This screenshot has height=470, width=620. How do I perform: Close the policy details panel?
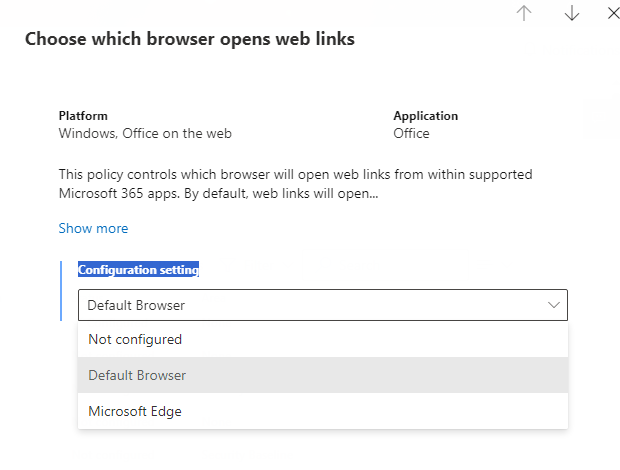(614, 13)
